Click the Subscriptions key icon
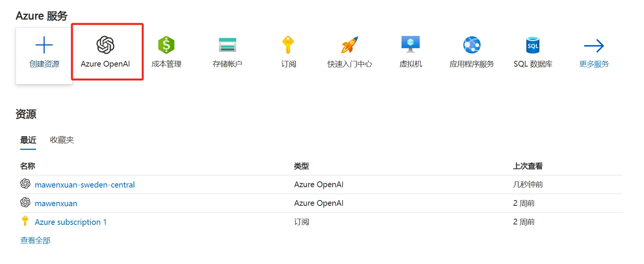The height and width of the screenshot is (264, 644). coord(288,45)
